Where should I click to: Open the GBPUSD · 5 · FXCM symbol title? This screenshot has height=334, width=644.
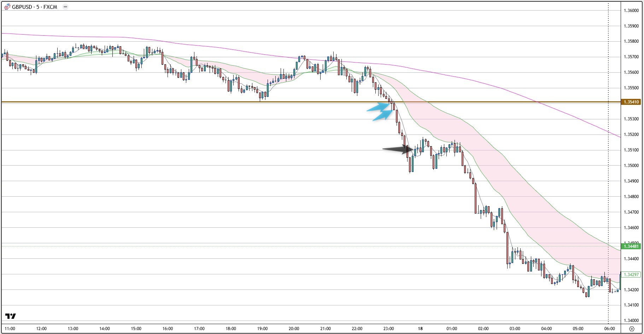coord(35,7)
